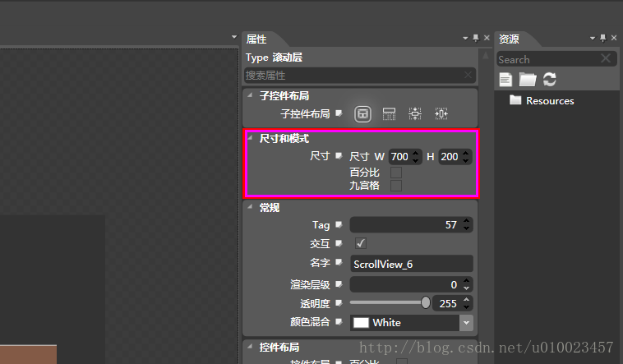Collapse the 子控件布局 section
This screenshot has height=364, width=623.
coord(250,95)
